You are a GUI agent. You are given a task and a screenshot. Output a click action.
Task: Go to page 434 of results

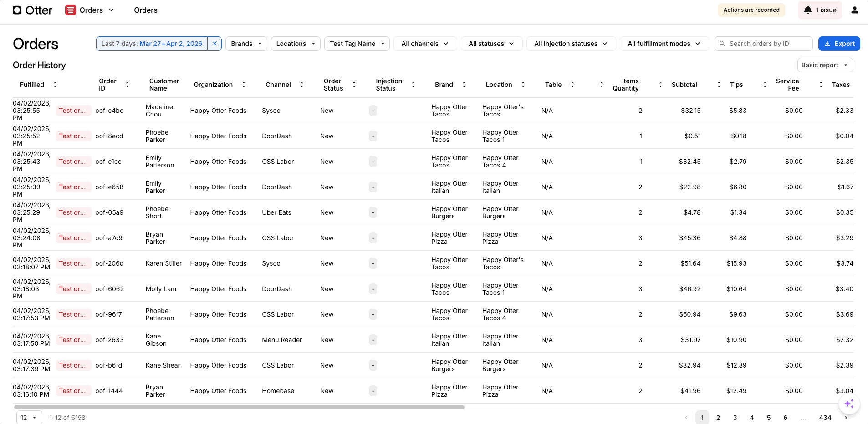pos(825,417)
